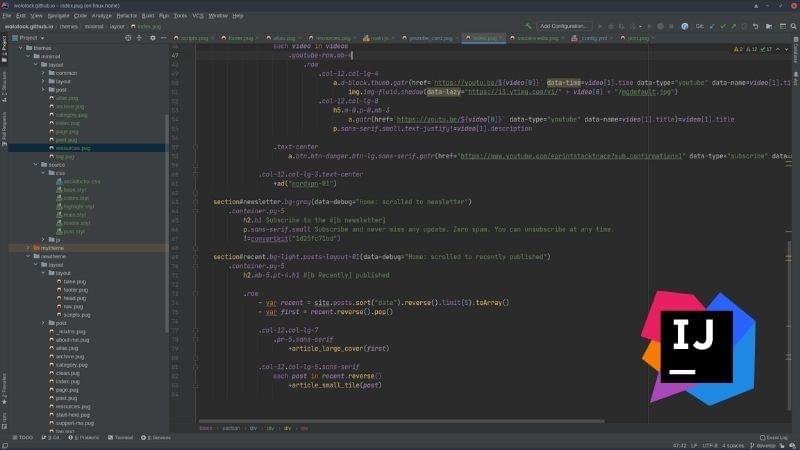800x450 pixels.
Task: Switch to the _config.yml editor tab
Action: click(x=595, y=38)
